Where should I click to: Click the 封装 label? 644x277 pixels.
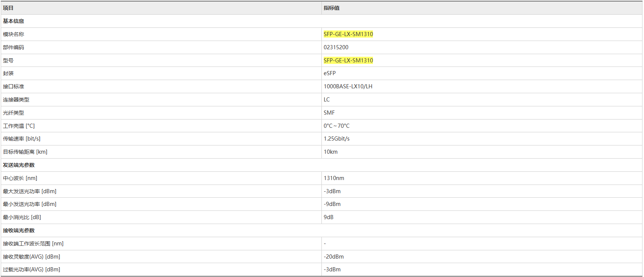pyautogui.click(x=8, y=73)
